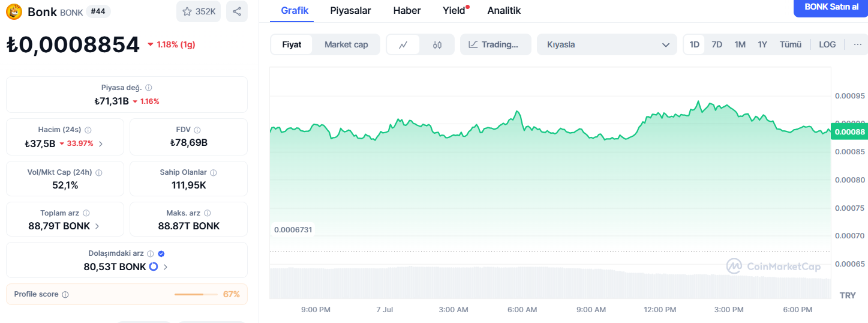Add Bonk to watchlist via star button
Viewport: 868px width, 323px height.
tap(199, 11)
